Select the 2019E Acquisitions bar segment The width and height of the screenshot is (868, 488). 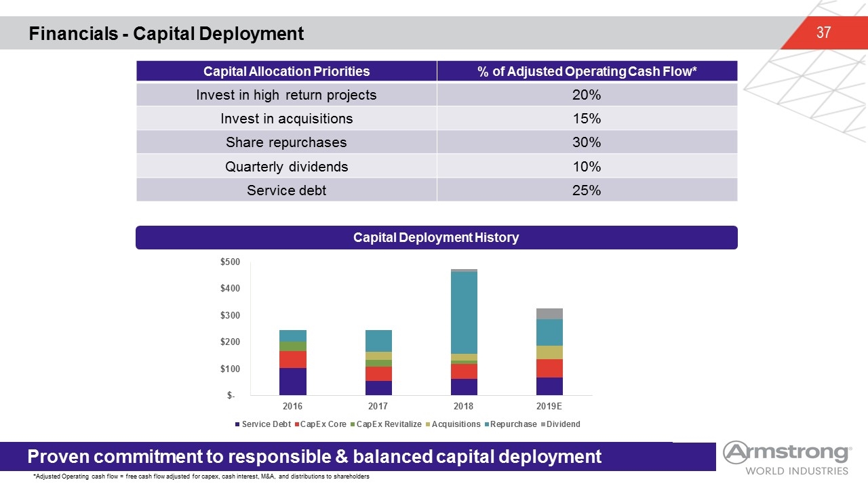[549, 352]
